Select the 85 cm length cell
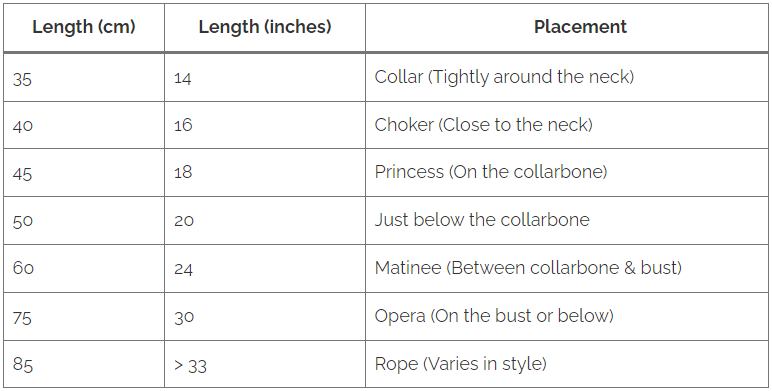 (84, 363)
